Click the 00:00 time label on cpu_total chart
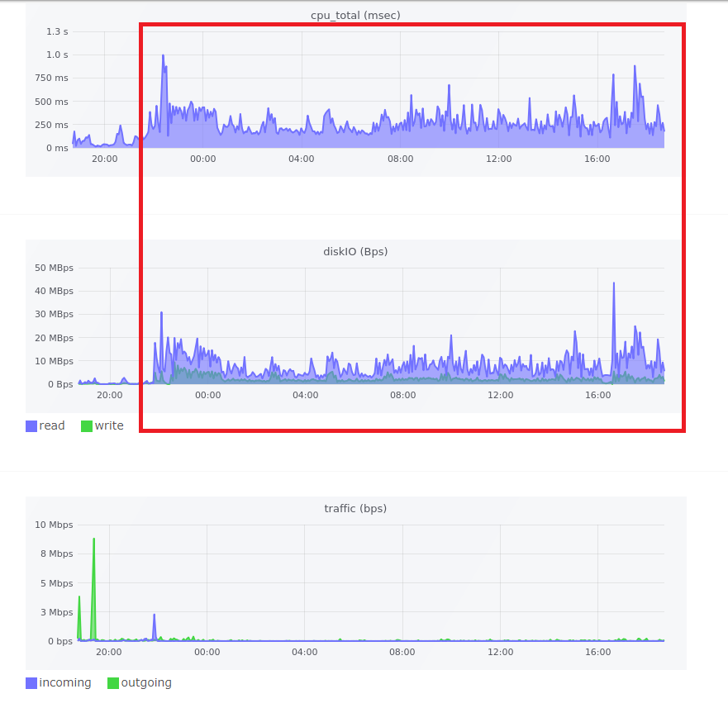This screenshot has height=708, width=728. coord(202,159)
